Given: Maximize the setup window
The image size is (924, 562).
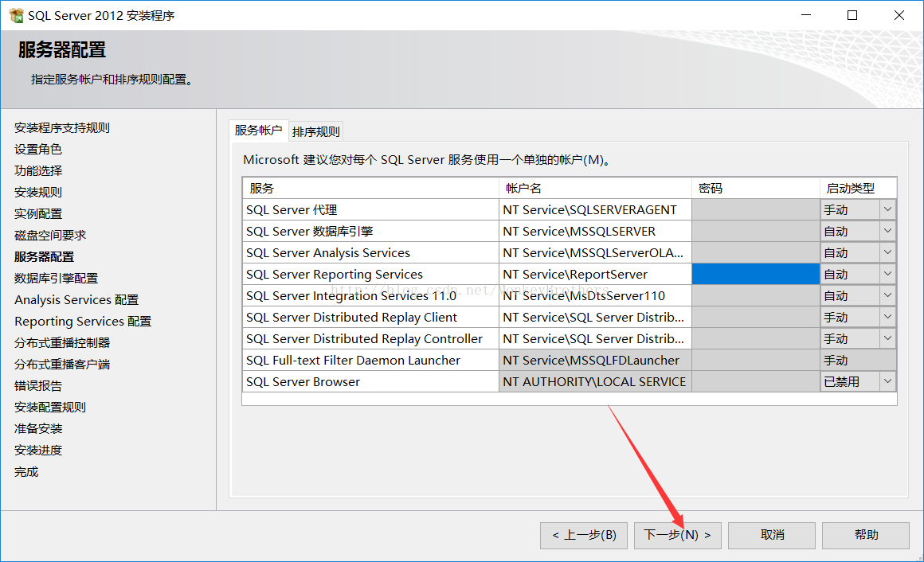Looking at the screenshot, I should (852, 15).
